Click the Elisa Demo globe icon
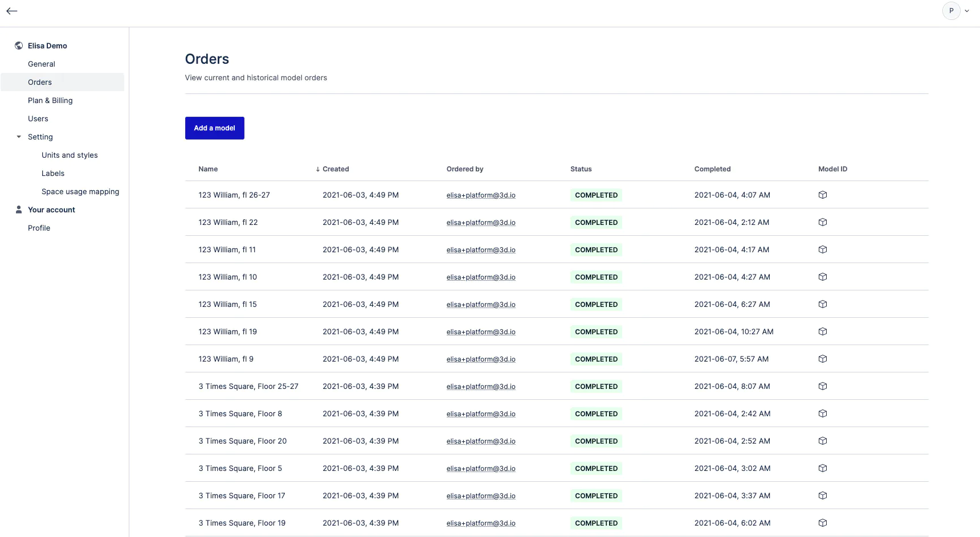Image resolution: width=980 pixels, height=537 pixels. [x=19, y=46]
